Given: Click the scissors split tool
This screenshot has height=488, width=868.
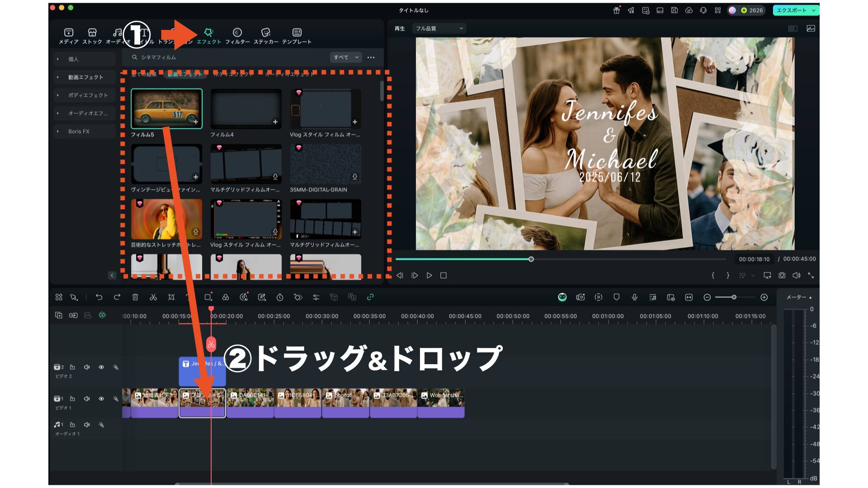Looking at the screenshot, I should tap(153, 297).
